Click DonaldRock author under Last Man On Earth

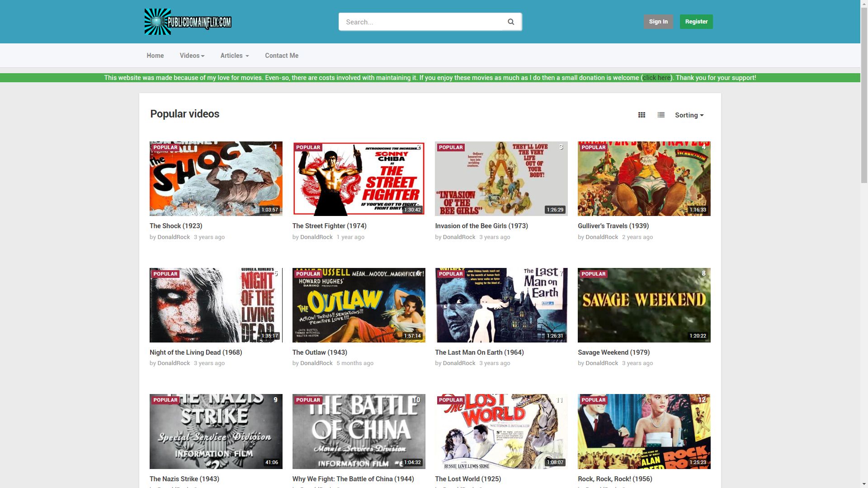point(459,363)
